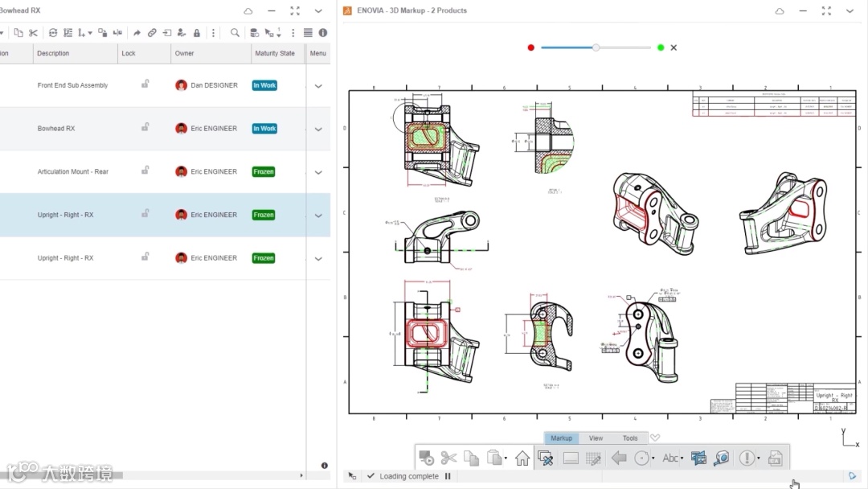
Task: Click the Frozen badge for Articulation Mount - Rear
Action: point(264,171)
